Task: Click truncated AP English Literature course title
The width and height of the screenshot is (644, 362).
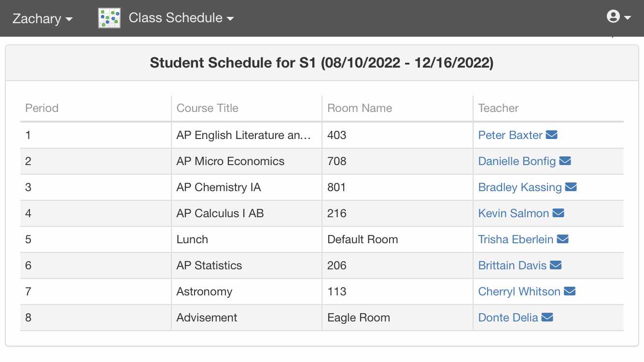Action: tap(244, 135)
